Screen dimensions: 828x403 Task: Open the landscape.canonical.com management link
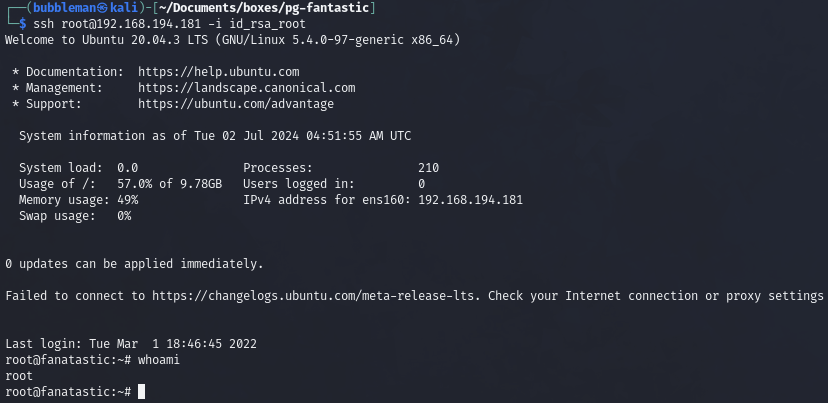[x=246, y=88]
